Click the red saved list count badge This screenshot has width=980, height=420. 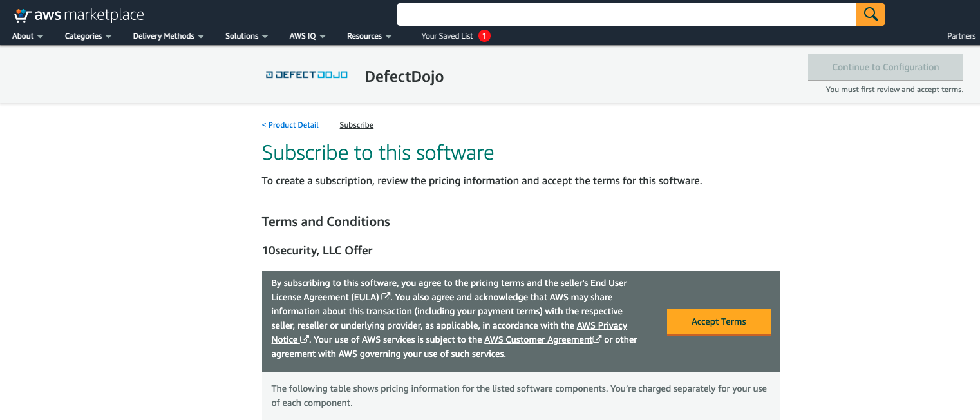(x=485, y=36)
